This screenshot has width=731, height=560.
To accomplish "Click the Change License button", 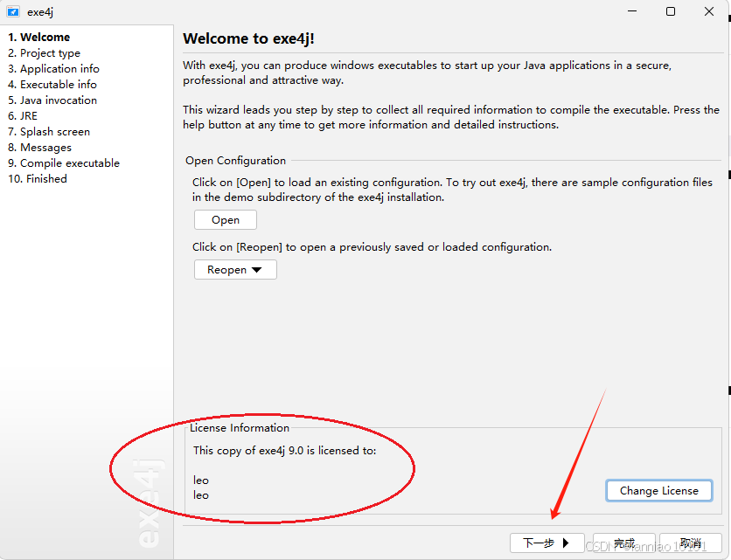I will point(659,491).
